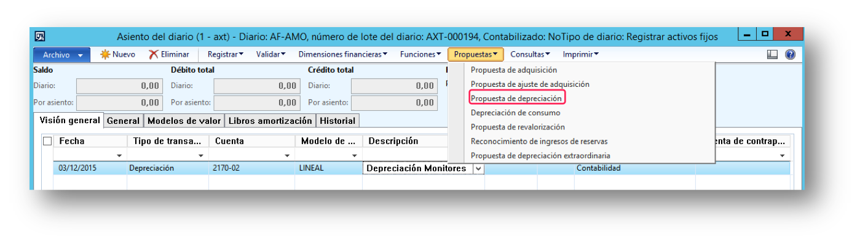The height and width of the screenshot is (239, 868).
Task: Sort by the Cuenta column header
Action: [252, 141]
